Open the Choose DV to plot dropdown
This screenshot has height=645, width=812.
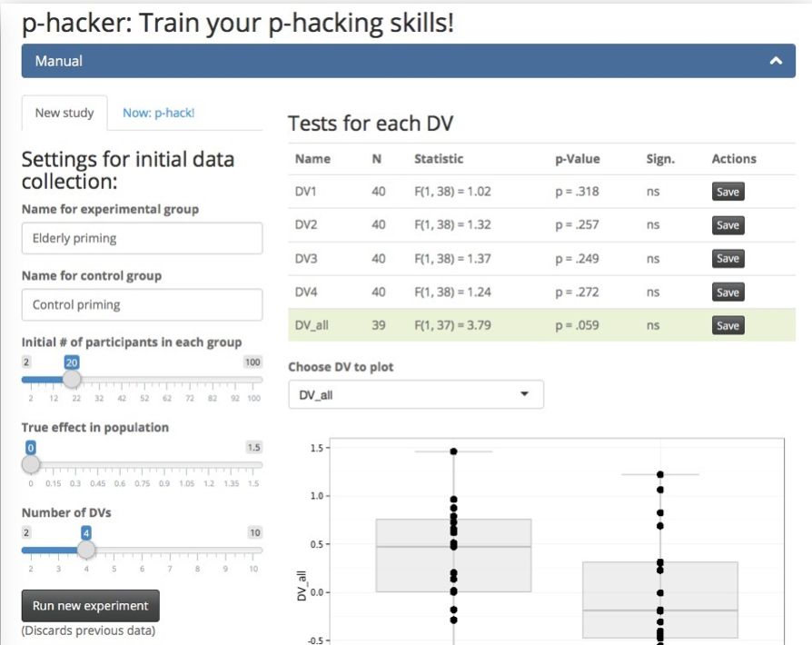pyautogui.click(x=415, y=394)
